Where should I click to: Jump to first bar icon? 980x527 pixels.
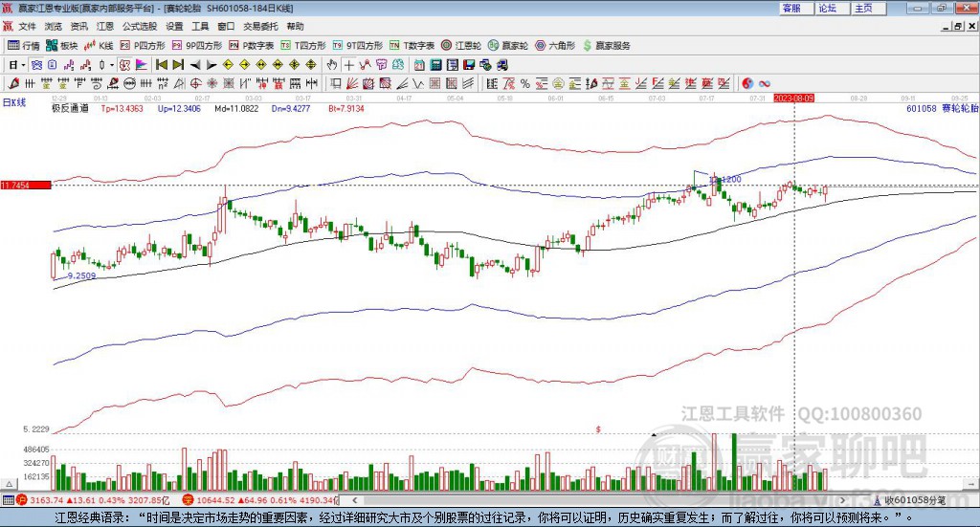(x=161, y=65)
